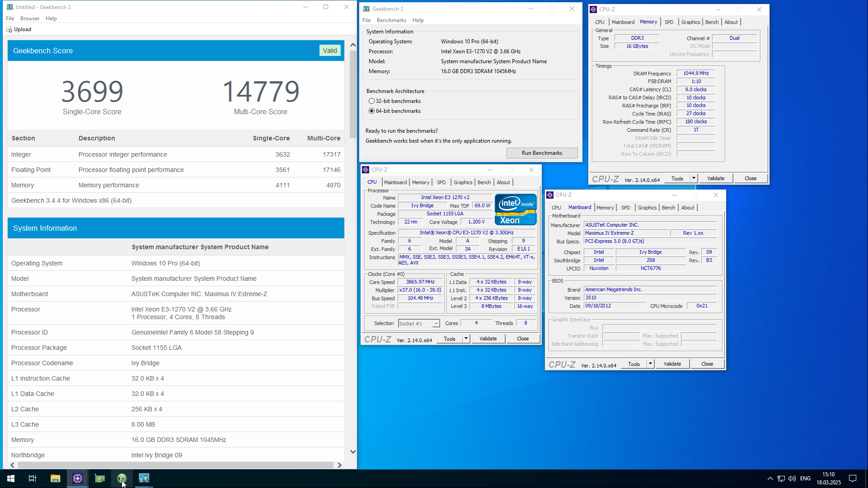Open Tools dropdown arrow in Mainboard window
The height and width of the screenshot is (488, 868).
point(650,364)
